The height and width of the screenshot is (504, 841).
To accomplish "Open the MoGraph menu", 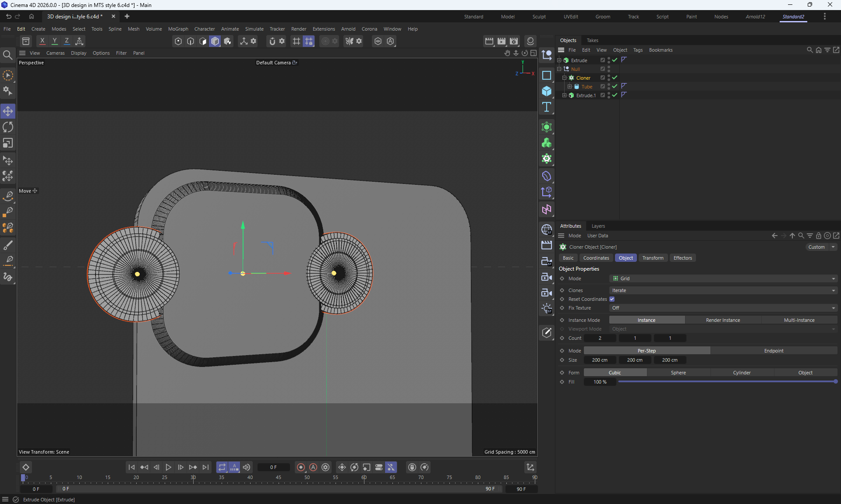I will point(178,29).
